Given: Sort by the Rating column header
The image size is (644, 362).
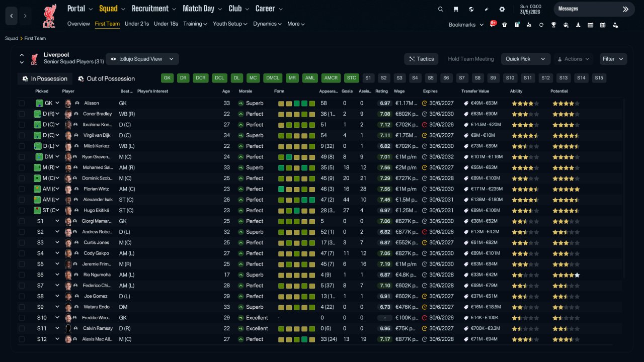Looking at the screenshot, I should click(381, 91).
